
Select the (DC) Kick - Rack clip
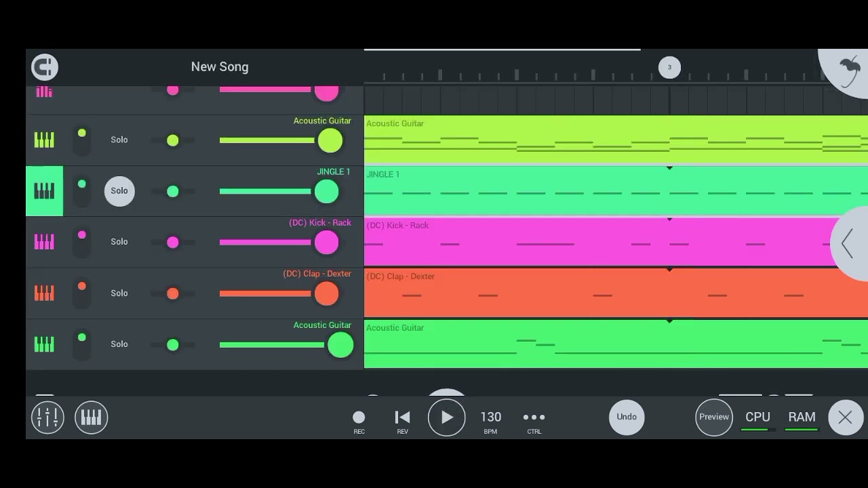(616, 242)
